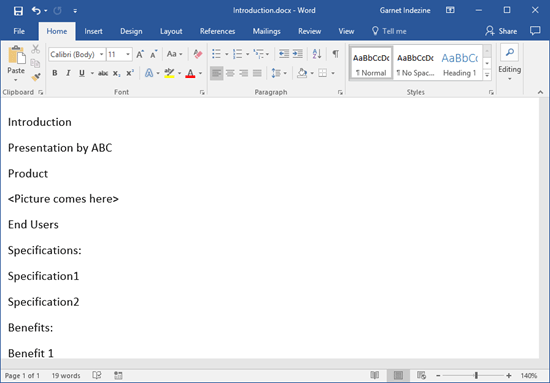The width and height of the screenshot is (550, 383).
Task: Increase indent of paragraph
Action: point(298,54)
